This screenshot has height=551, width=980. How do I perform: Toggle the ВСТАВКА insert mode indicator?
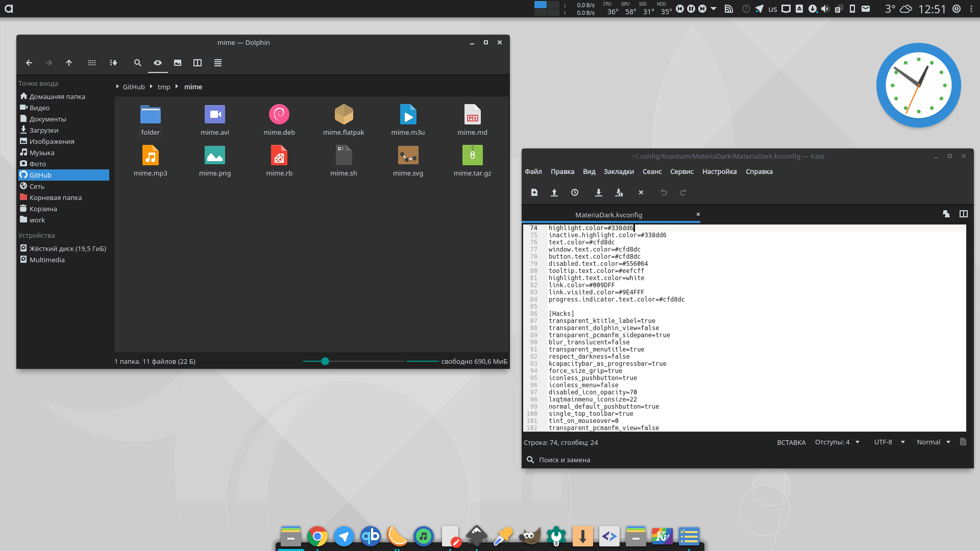click(791, 442)
